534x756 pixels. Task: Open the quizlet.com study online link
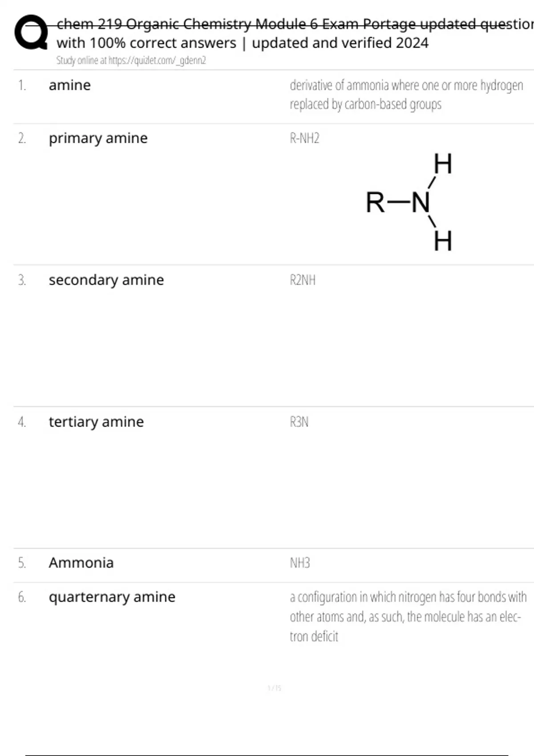tap(131, 60)
